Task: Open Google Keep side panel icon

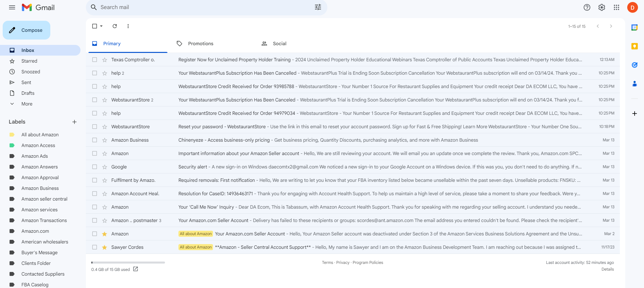Action: pyautogui.click(x=635, y=46)
